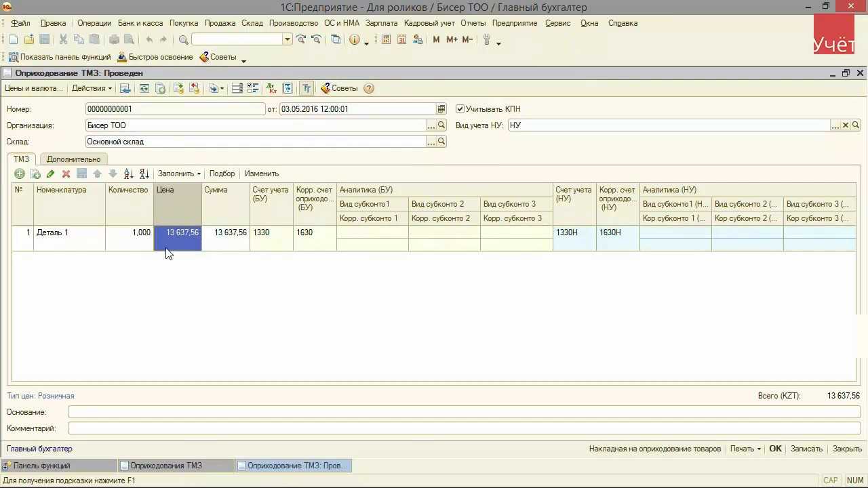Toggle the Учитывать КПН checkbox
Screen dimensions: 868x488
pyautogui.click(x=460, y=109)
